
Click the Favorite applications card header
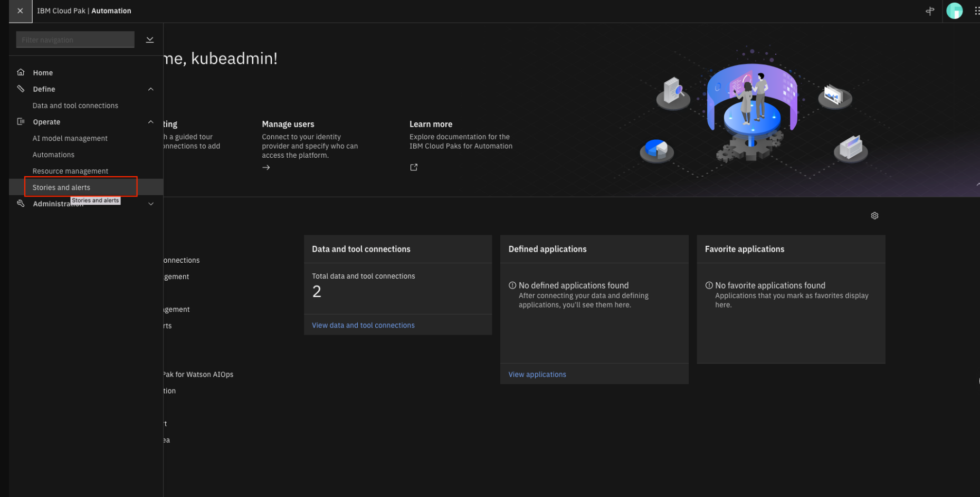791,249
